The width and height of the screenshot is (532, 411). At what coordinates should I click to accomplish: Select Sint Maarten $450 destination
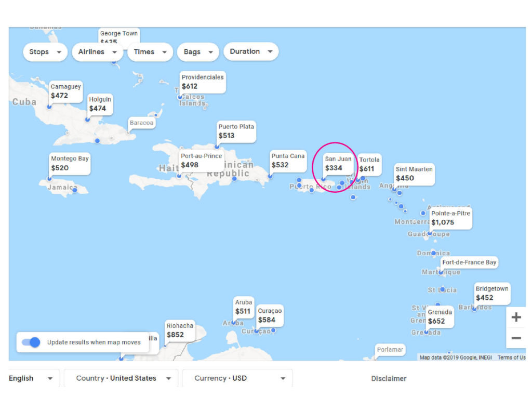click(414, 174)
